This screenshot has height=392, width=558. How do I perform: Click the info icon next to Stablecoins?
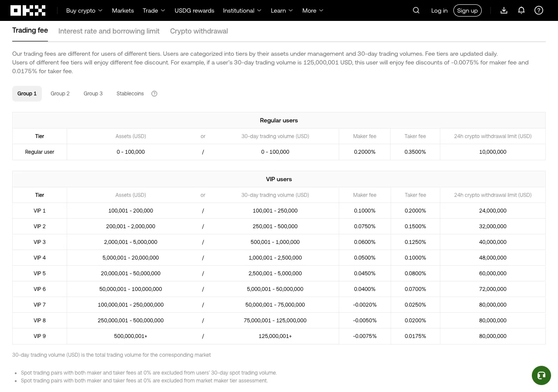tap(154, 94)
